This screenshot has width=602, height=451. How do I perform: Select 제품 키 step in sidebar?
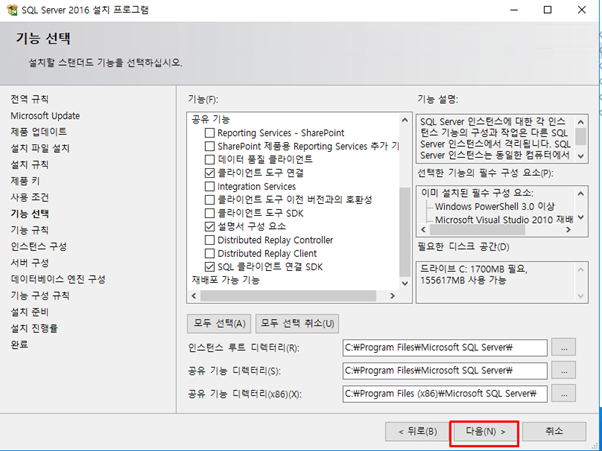coord(25,181)
